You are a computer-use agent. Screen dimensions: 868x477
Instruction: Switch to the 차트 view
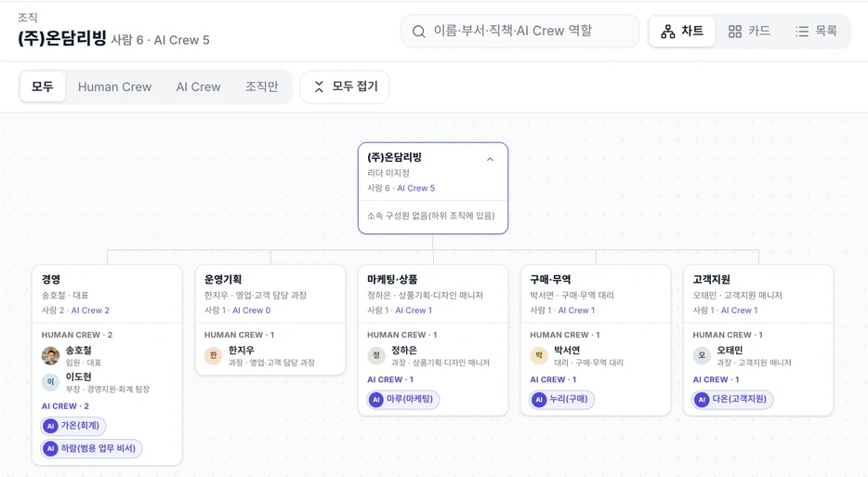click(x=682, y=31)
